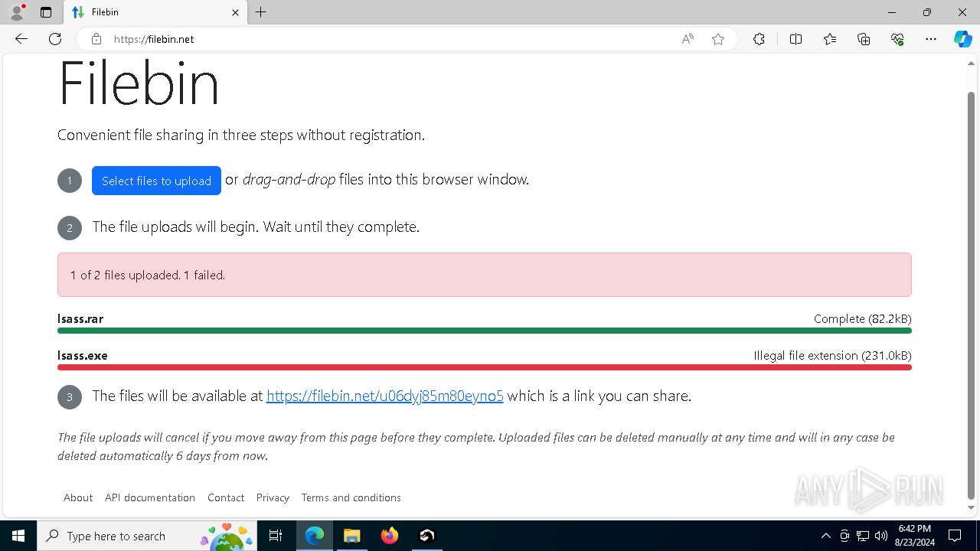The width and height of the screenshot is (980, 551).
Task: Open a new tab with plus
Action: (261, 12)
